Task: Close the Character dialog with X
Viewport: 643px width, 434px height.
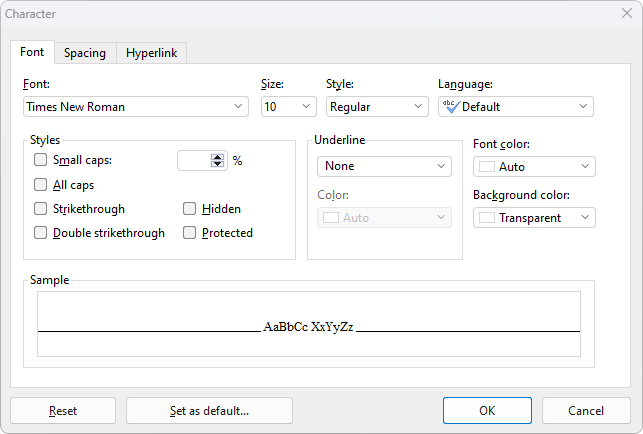Action: (x=627, y=14)
